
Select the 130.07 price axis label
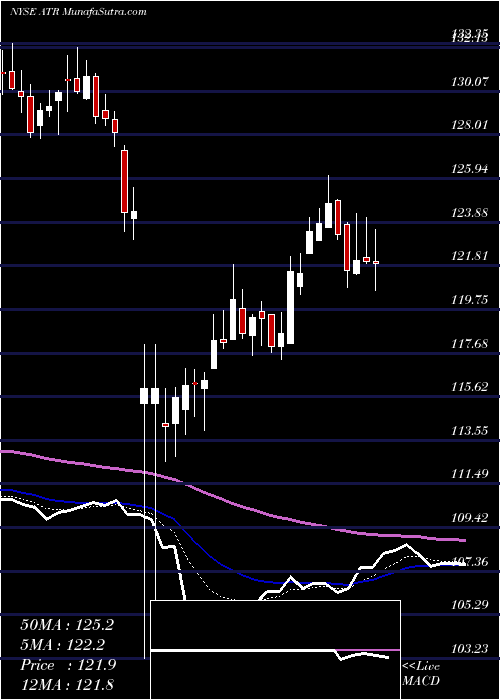coord(469,82)
